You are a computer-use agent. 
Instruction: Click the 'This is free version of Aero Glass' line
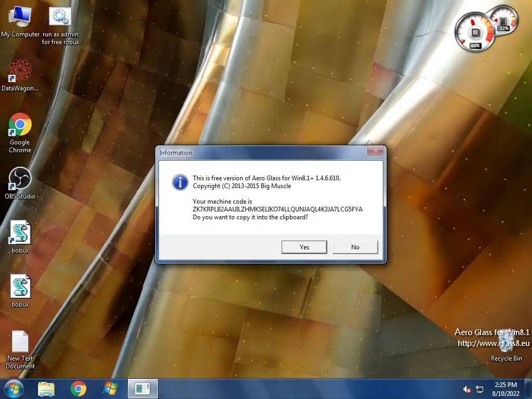pos(267,178)
